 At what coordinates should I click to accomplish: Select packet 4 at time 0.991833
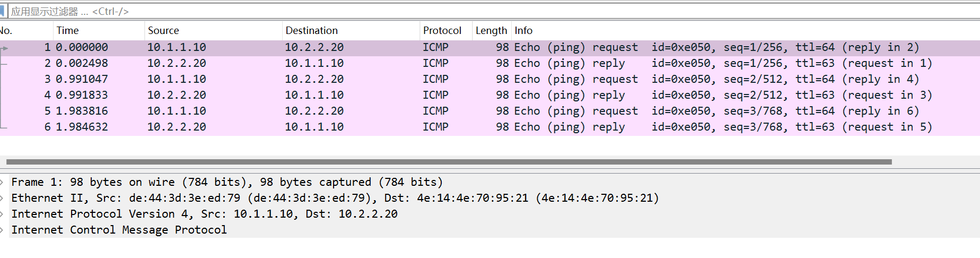tap(490, 96)
